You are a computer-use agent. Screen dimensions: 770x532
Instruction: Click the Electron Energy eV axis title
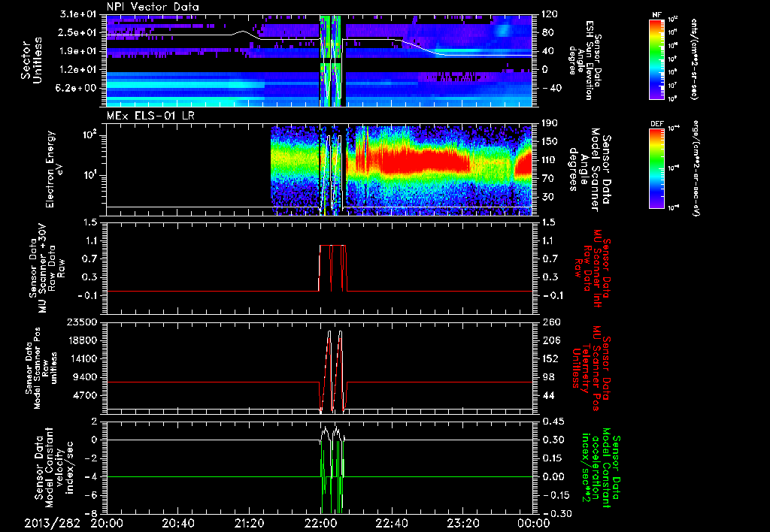[x=56, y=169]
